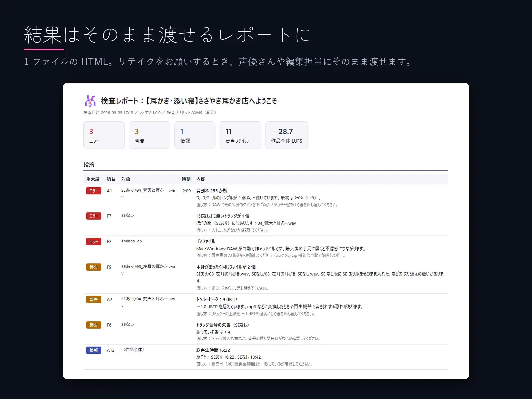Click the slide heading 結果はそのまま渡せるレポートに

coord(167,35)
